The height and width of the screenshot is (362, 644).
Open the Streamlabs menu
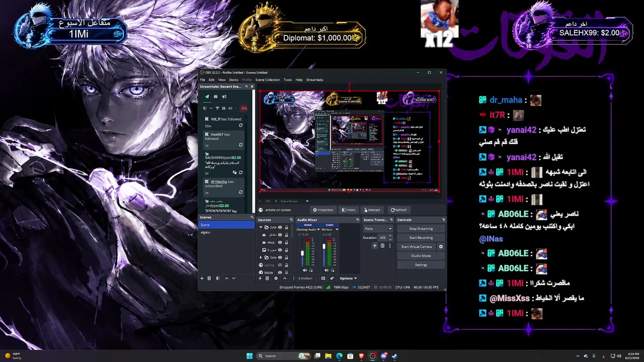tap(315, 80)
